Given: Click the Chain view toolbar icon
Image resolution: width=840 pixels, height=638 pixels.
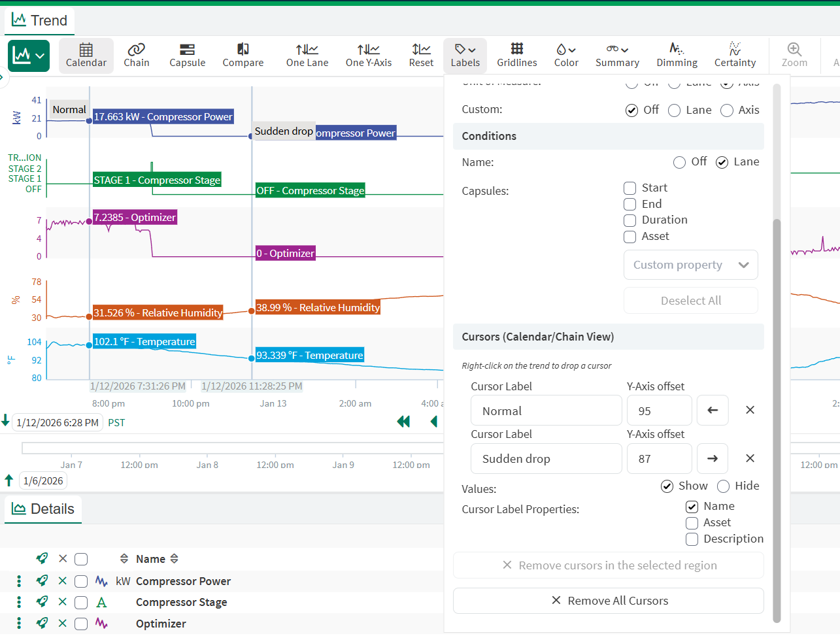Looking at the screenshot, I should (136, 55).
